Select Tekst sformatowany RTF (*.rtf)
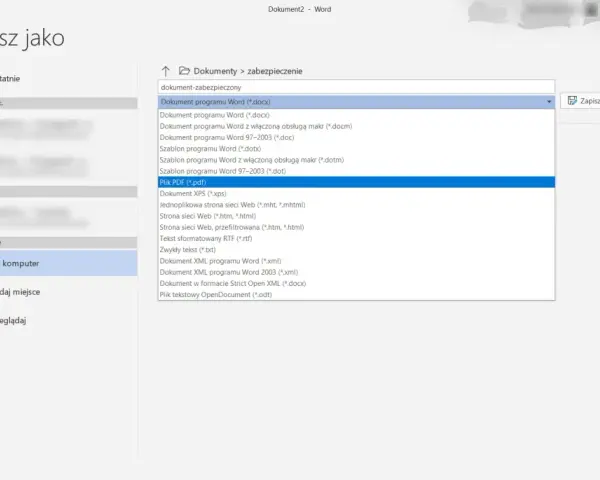Viewport: 600px width, 480px height. [356, 238]
